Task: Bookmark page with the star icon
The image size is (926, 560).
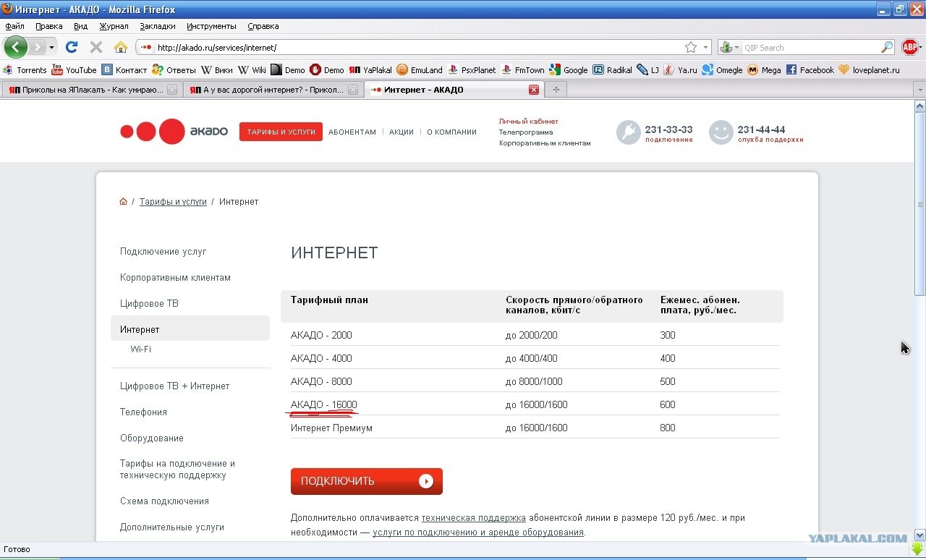Action: tap(691, 47)
